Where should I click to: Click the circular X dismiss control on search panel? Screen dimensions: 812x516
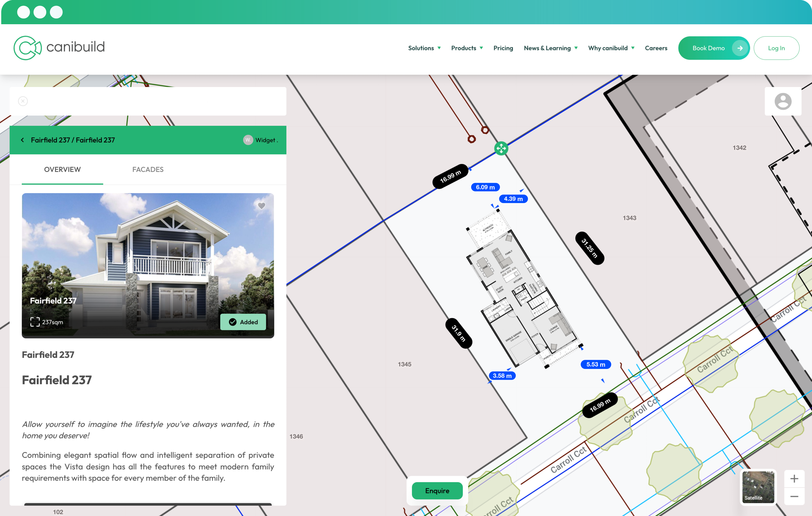click(23, 101)
